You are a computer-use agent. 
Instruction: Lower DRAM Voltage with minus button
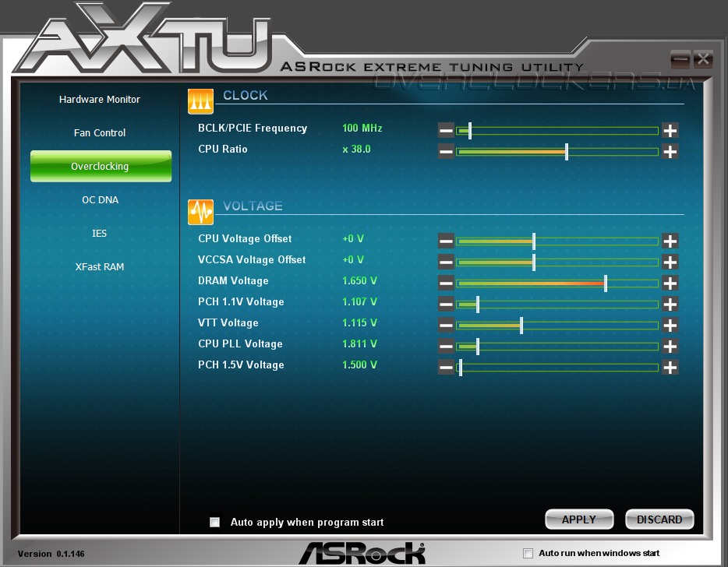[446, 283]
